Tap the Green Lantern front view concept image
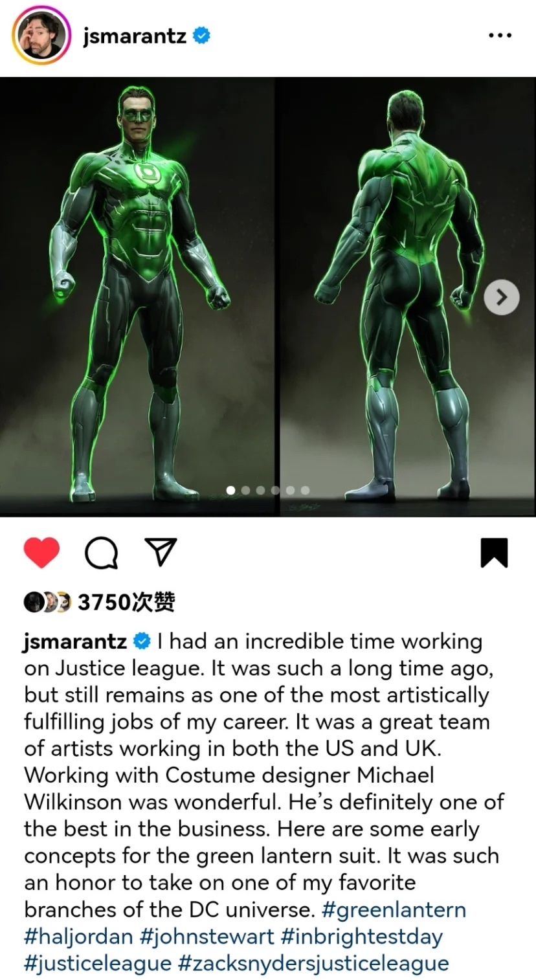This screenshot has height=980, width=536. 137,296
